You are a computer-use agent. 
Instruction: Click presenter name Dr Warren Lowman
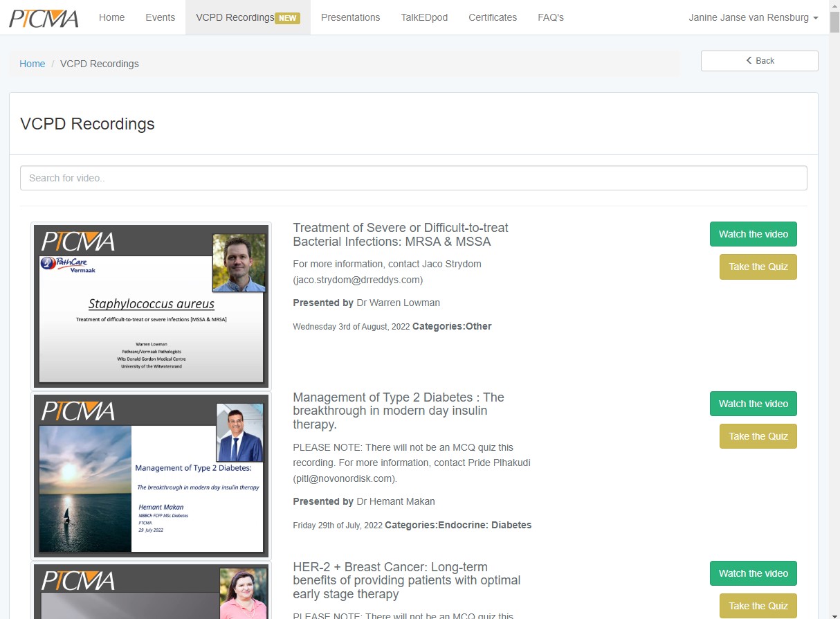coord(398,303)
